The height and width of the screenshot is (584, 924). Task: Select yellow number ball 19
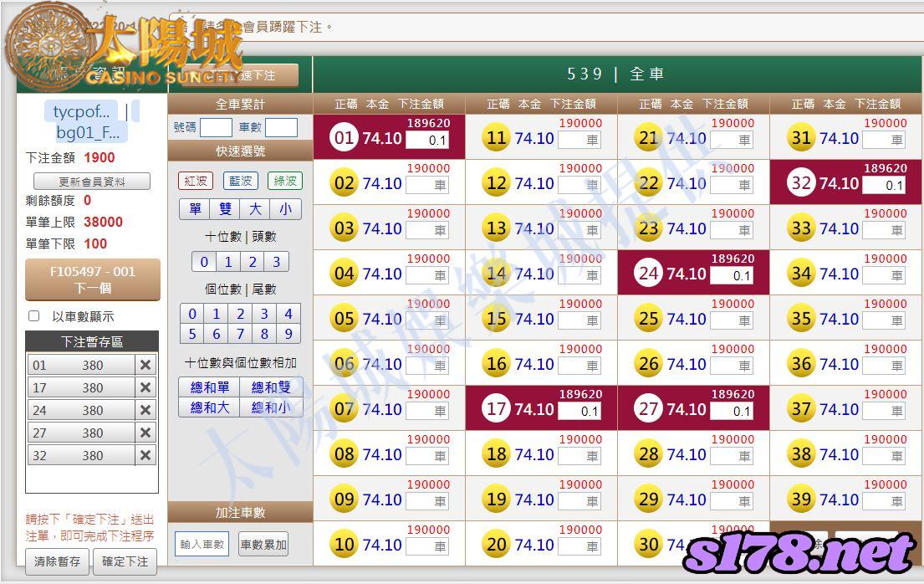point(496,499)
